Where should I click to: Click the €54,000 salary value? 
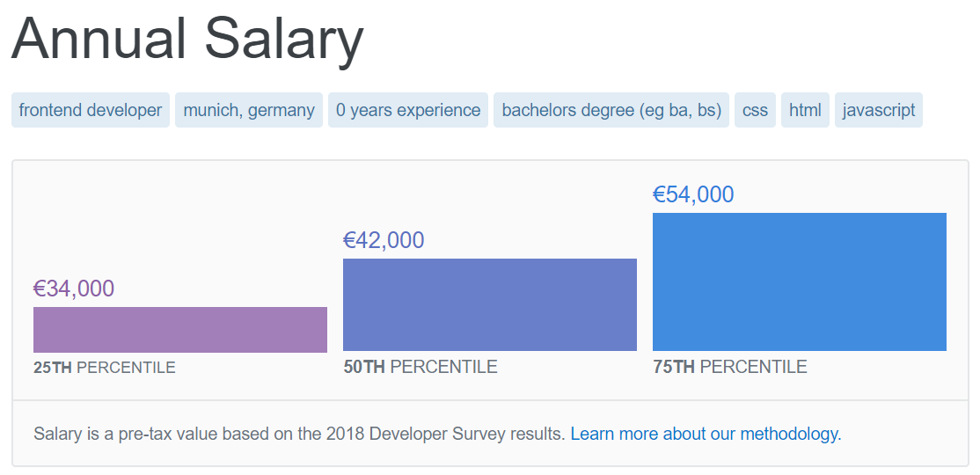coord(693,194)
